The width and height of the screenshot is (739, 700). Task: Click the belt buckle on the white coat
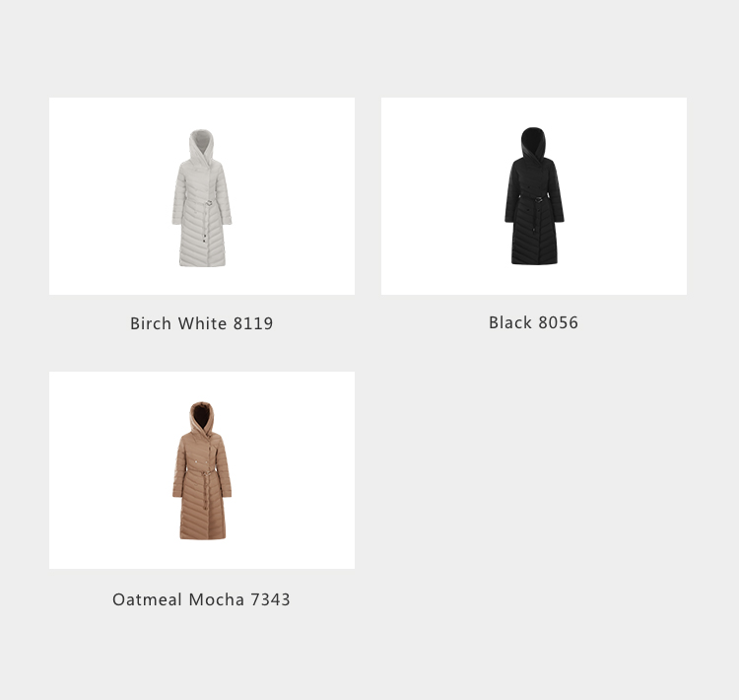[208, 203]
